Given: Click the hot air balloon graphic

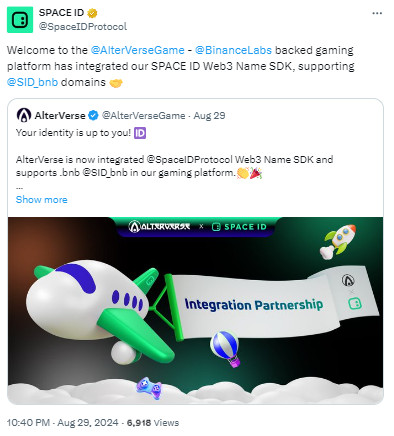Looking at the screenshot, I should coord(226,348).
